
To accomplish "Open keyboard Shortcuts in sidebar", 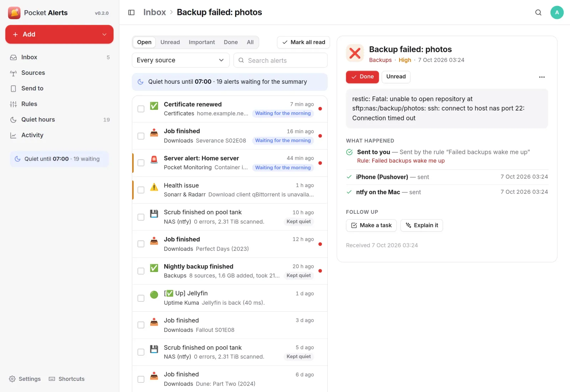I will [67, 379].
